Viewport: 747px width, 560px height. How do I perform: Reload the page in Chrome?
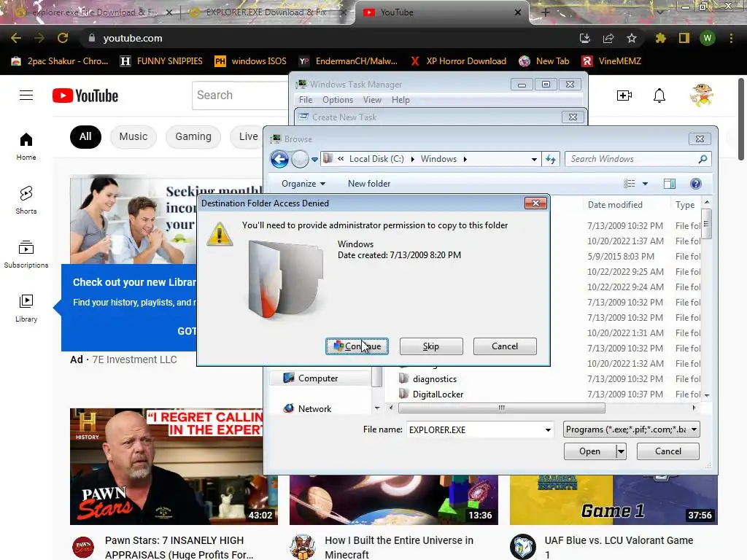[63, 38]
